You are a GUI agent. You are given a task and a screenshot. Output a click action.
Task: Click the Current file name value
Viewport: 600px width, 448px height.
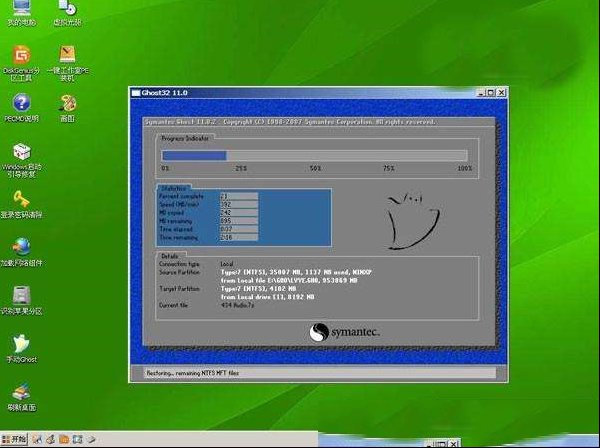(237, 305)
